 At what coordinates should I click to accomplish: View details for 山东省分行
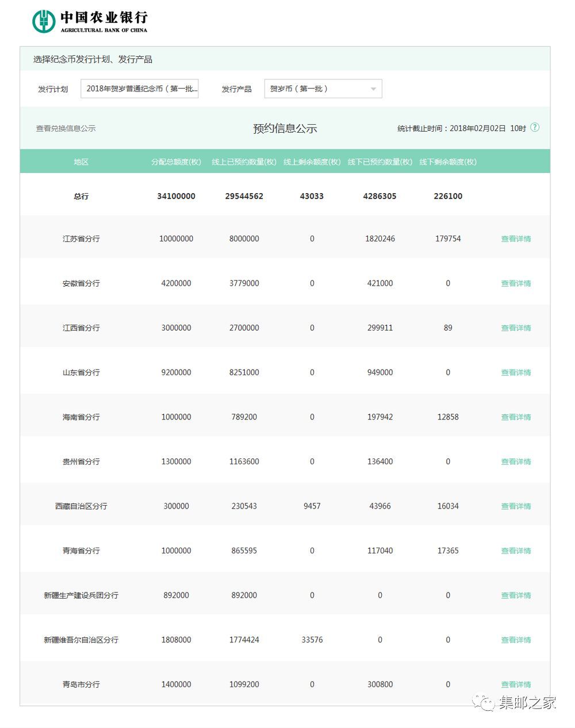click(x=516, y=372)
